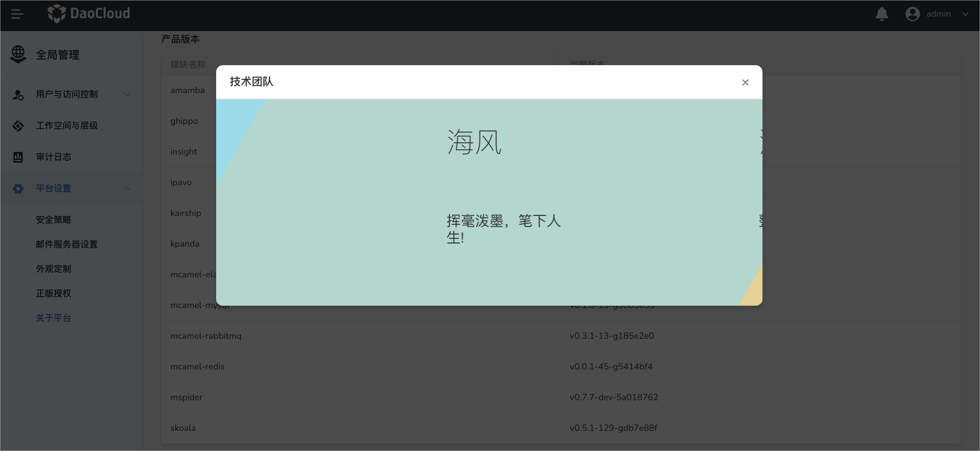
Task: Click the ipavo module name
Action: coord(181,183)
